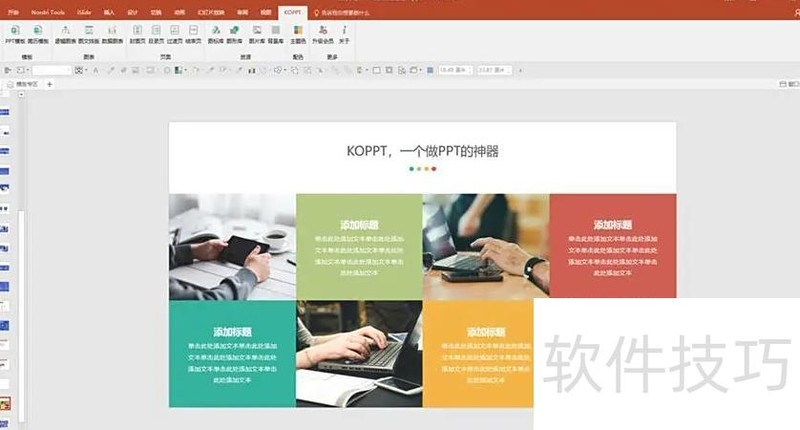Expand the toolbar overflow arrow after size fields
This screenshot has width=800, height=430.
520,70
